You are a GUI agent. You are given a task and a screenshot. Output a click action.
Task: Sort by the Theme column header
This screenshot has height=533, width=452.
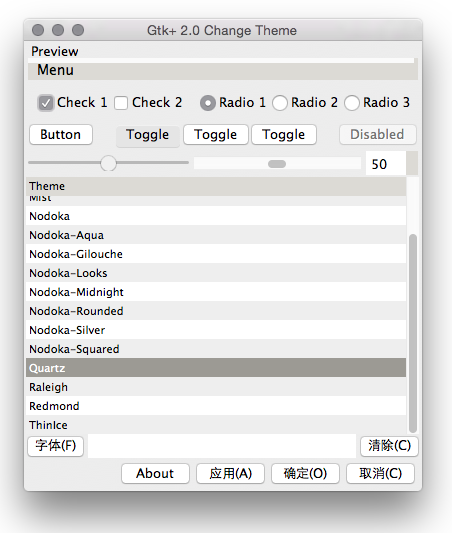[216, 186]
